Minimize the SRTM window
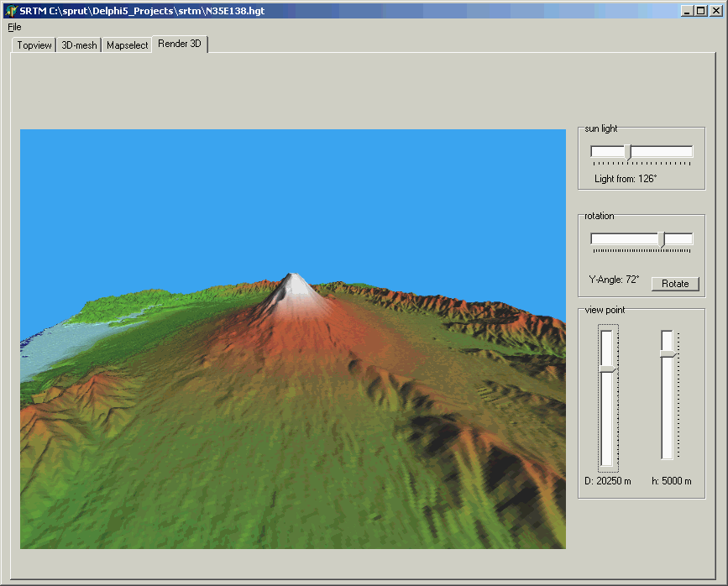 click(687, 11)
